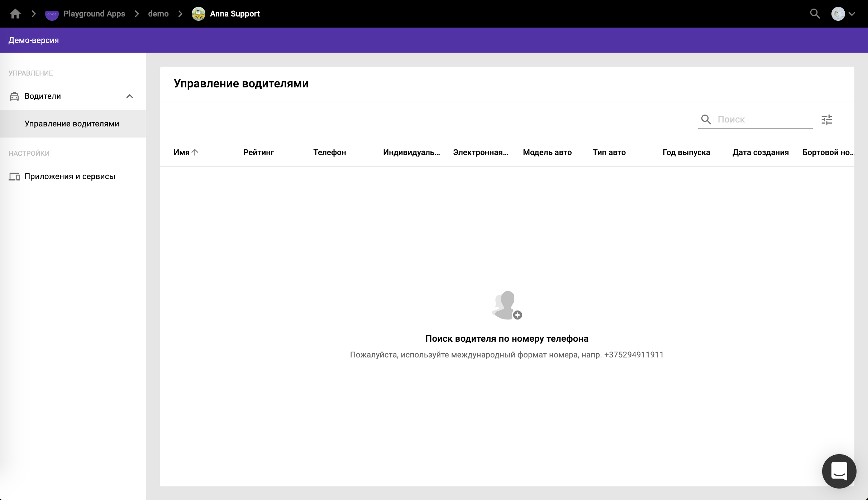
Task: Sort by Дата создания column header
Action: [760, 152]
